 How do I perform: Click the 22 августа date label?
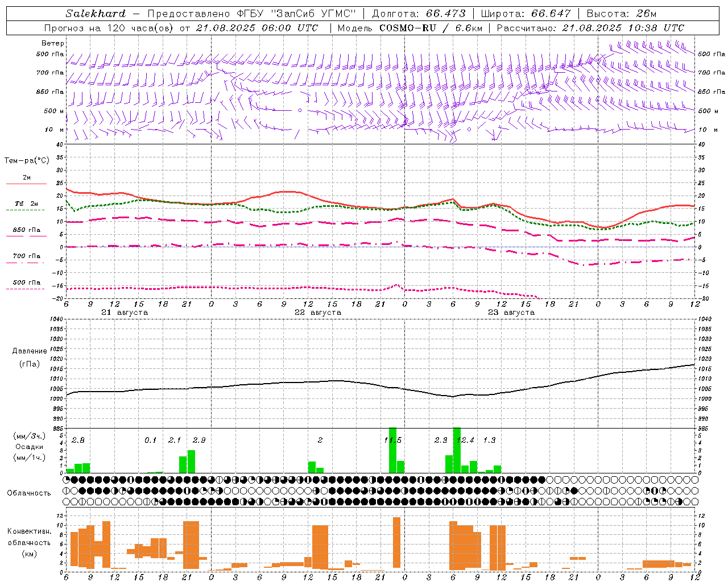tap(318, 313)
